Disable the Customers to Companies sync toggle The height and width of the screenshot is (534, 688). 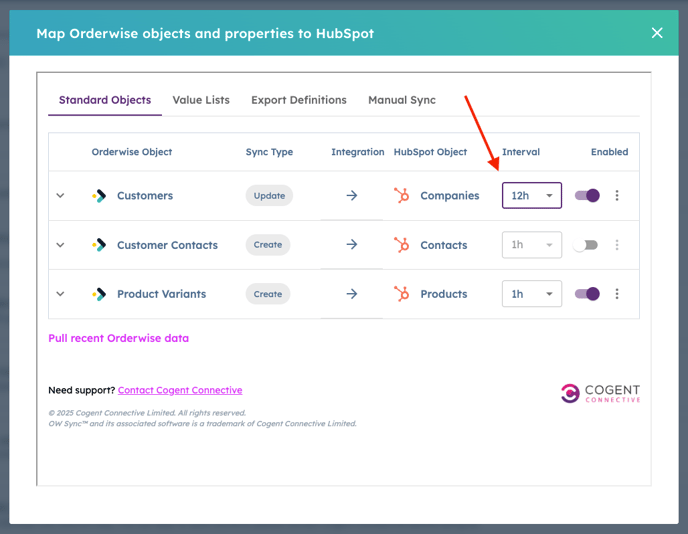tap(587, 195)
